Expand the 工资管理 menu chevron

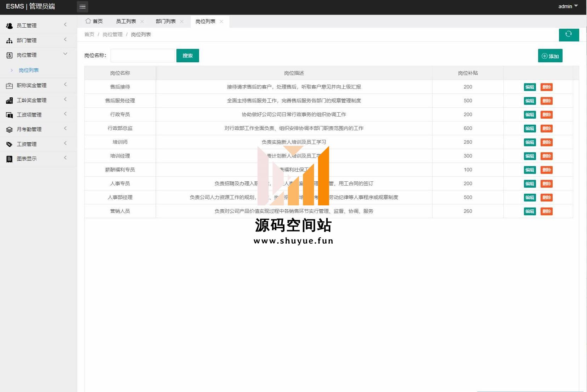[x=65, y=143]
